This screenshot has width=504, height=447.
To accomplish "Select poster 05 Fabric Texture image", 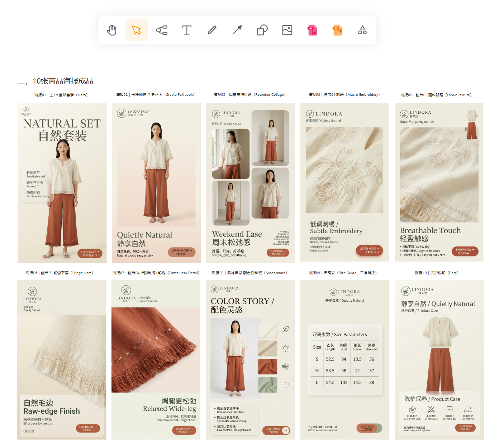I will 439,183.
